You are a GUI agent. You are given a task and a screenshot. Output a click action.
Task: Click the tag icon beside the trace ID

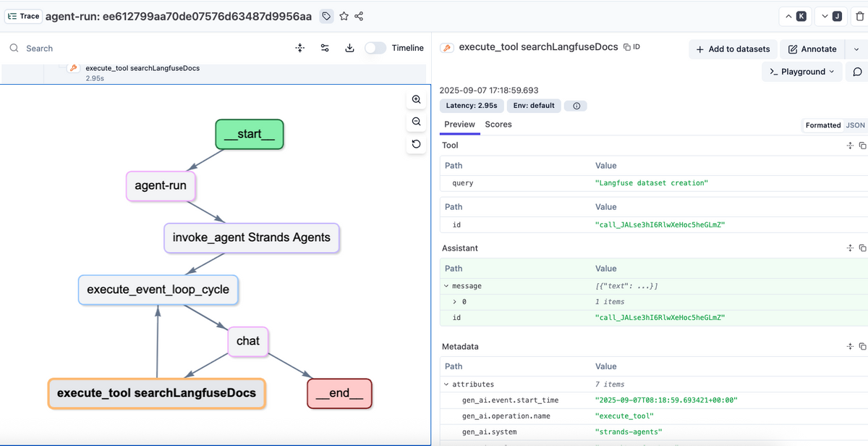(x=326, y=16)
